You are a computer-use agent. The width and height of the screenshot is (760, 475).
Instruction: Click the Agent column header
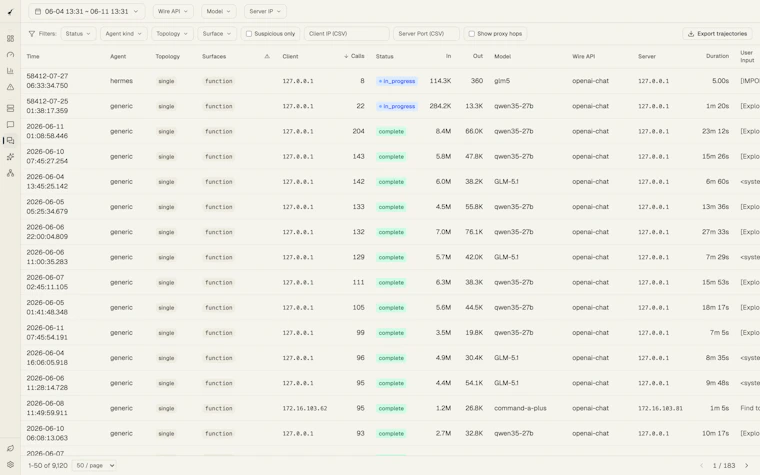(x=118, y=57)
